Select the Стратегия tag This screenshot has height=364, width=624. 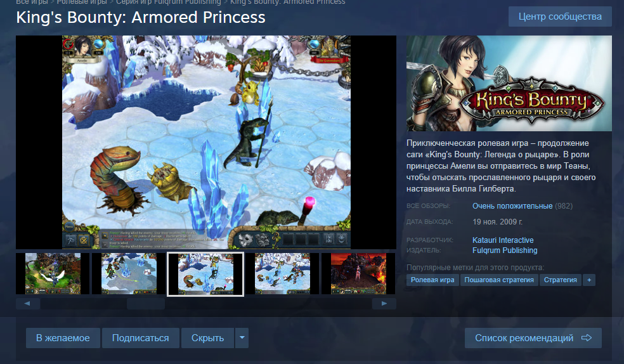(x=561, y=280)
